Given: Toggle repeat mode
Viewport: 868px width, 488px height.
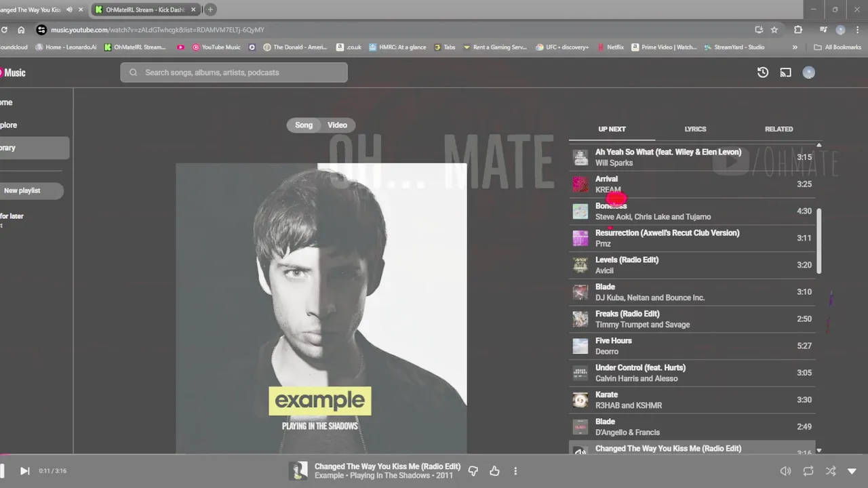Looking at the screenshot, I should coord(808,470).
